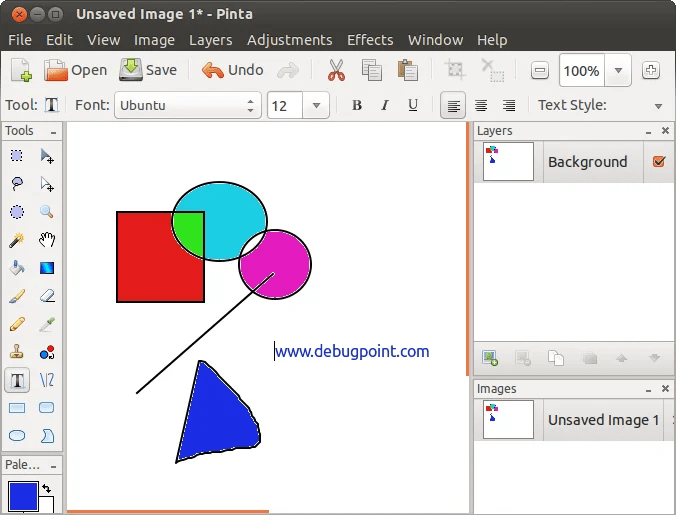Pick the Rounded Rectangle tool

tap(47, 408)
